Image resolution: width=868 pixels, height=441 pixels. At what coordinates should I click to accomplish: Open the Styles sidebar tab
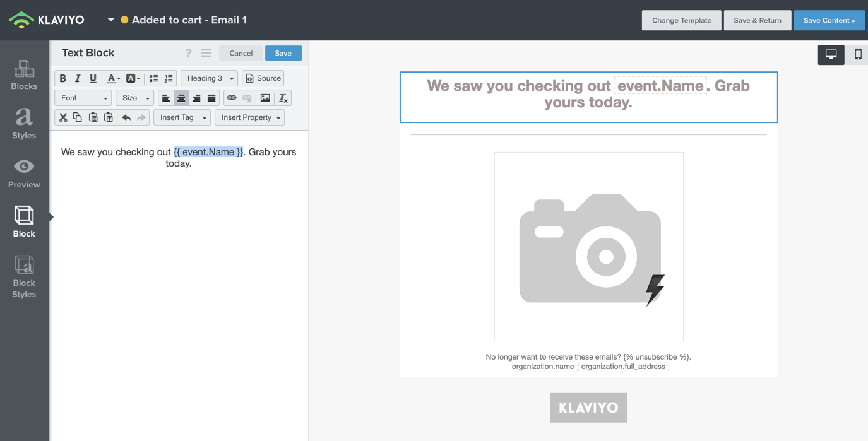coord(24,124)
